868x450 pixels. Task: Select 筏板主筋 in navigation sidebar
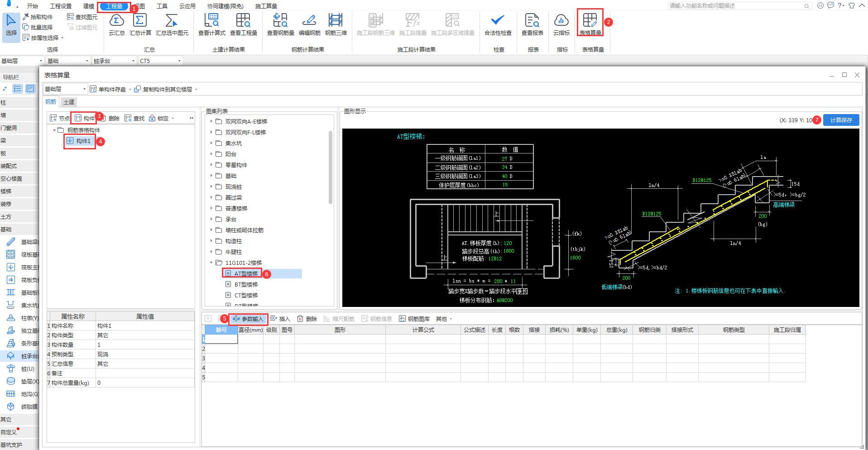[23, 267]
